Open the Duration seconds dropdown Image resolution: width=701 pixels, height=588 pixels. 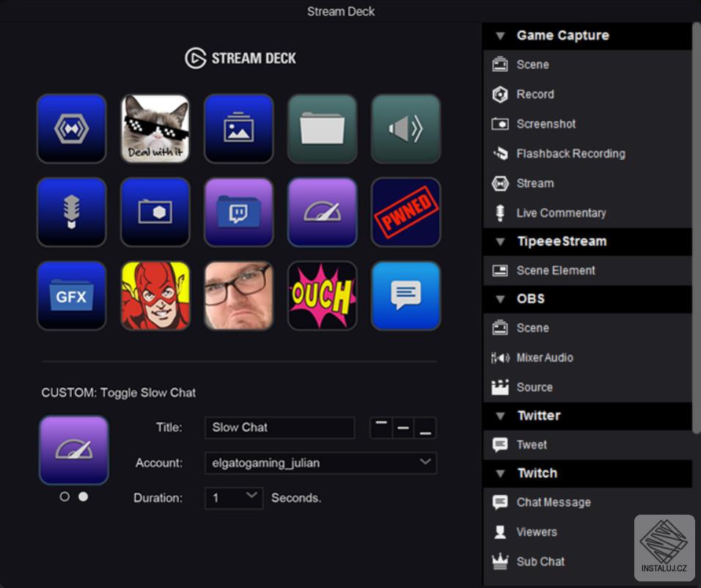coord(234,498)
